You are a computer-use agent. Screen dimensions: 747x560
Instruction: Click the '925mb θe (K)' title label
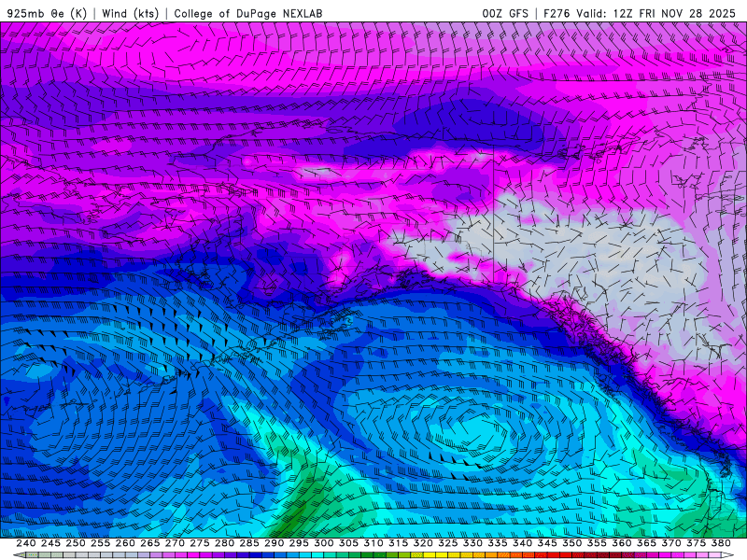(47, 13)
